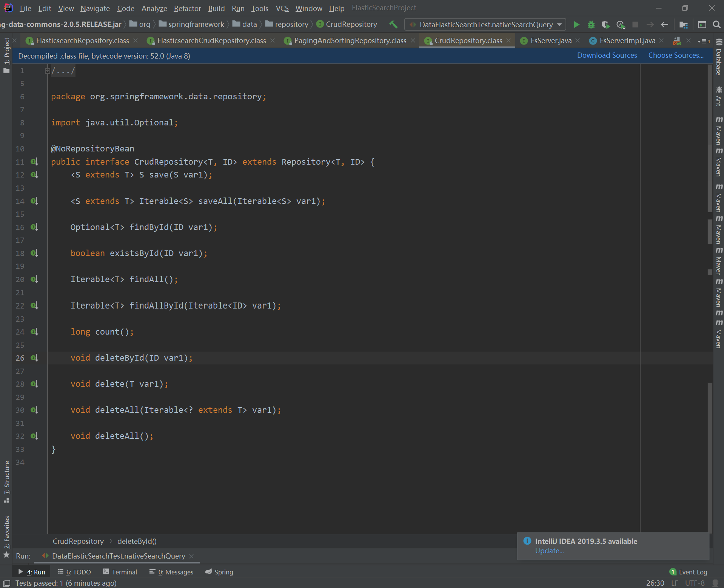Switch to the EsServerImpl.java tab

tap(626, 40)
